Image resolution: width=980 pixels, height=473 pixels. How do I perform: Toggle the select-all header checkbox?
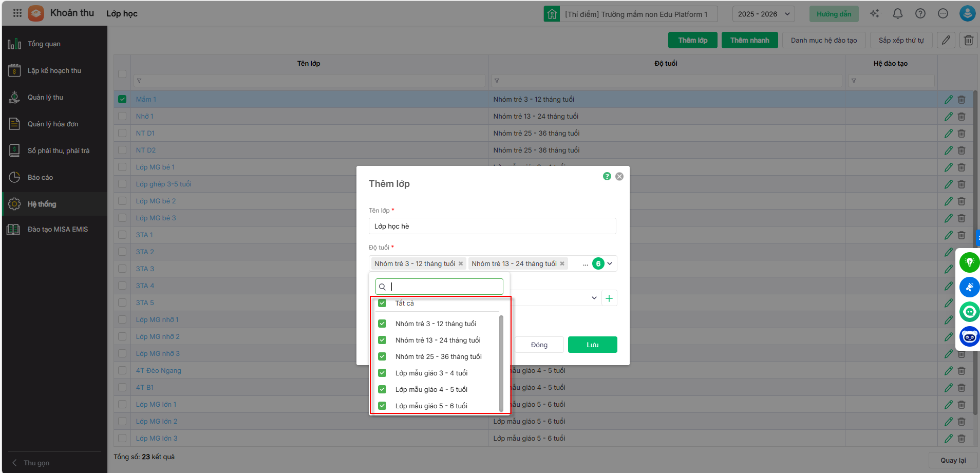[122, 73]
